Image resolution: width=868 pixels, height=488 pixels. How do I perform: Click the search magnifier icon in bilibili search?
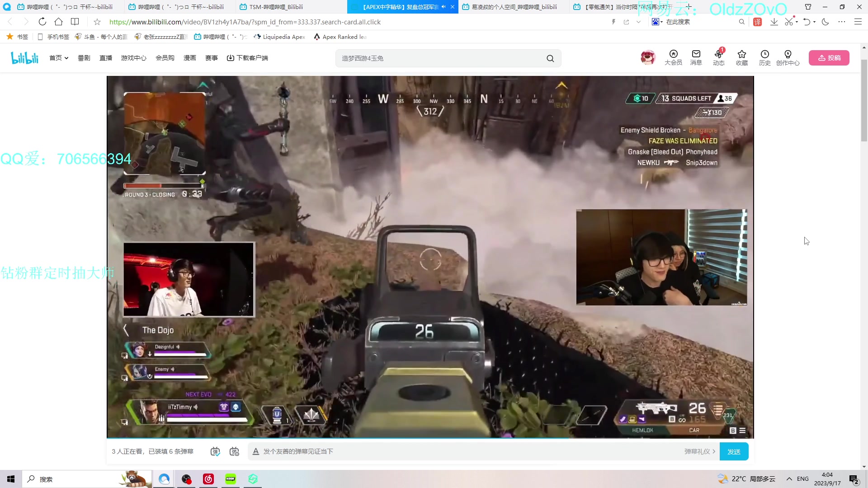pyautogui.click(x=550, y=58)
